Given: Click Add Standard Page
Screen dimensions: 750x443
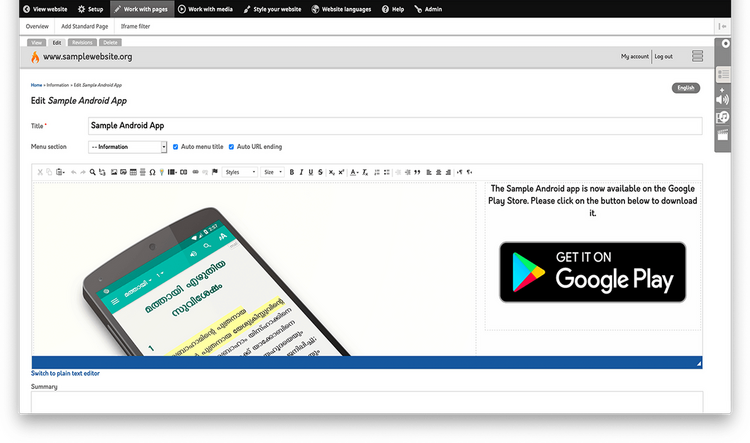Looking at the screenshot, I should pyautogui.click(x=85, y=26).
